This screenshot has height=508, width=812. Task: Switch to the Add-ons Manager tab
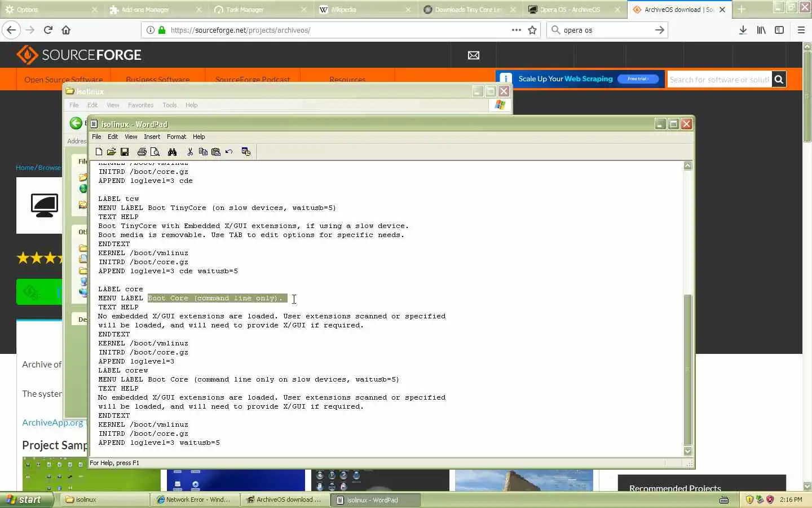pyautogui.click(x=155, y=10)
